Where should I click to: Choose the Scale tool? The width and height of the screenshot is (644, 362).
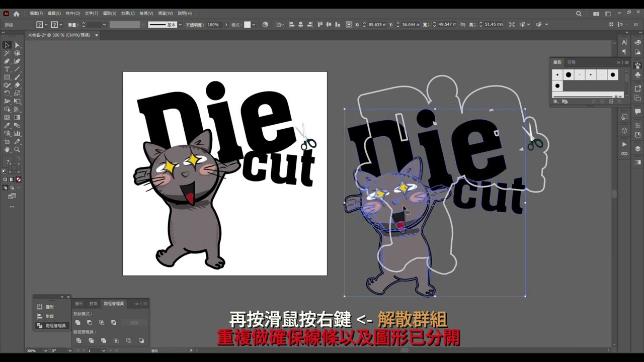(x=17, y=93)
